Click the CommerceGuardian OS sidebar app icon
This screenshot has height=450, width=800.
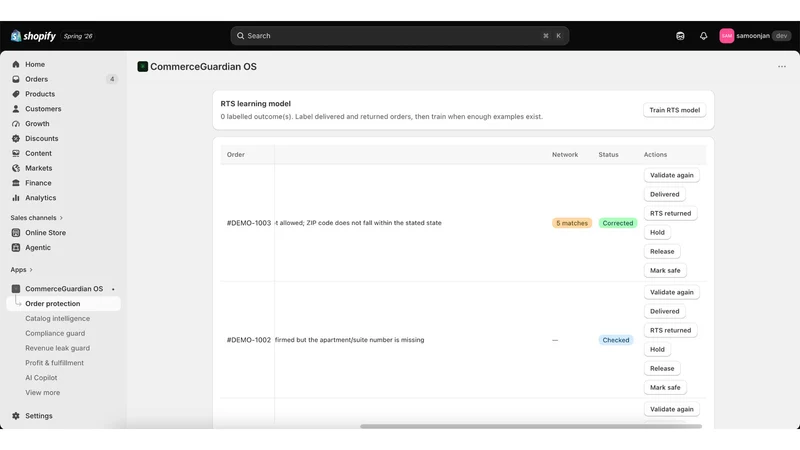16,289
